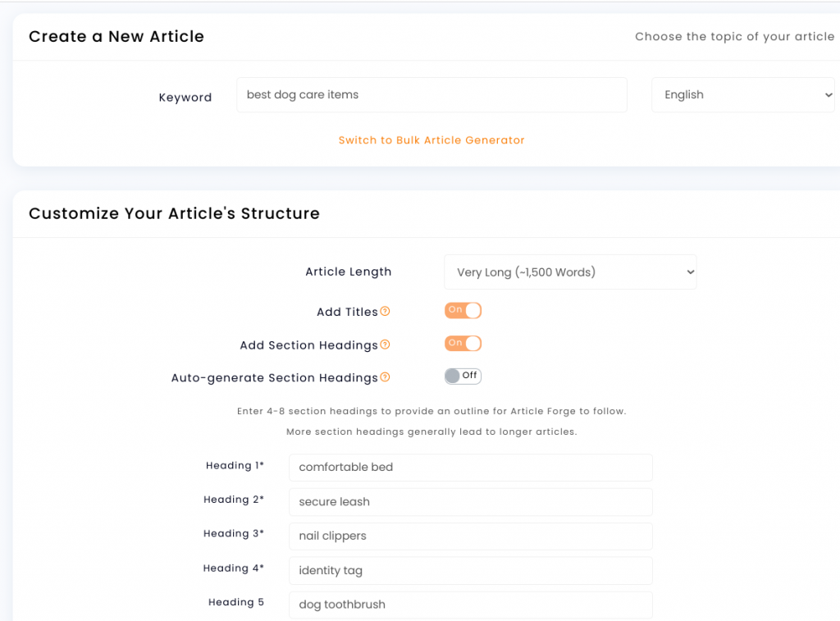Open help icon next to Add Titles
This screenshot has width=840, height=621.
coord(385,311)
